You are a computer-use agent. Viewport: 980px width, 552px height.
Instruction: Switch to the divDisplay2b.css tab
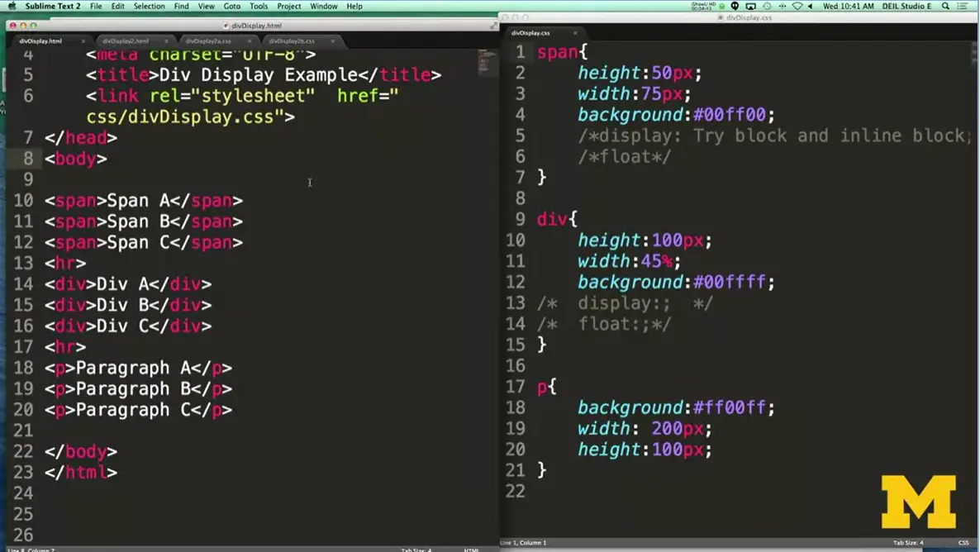(x=291, y=41)
